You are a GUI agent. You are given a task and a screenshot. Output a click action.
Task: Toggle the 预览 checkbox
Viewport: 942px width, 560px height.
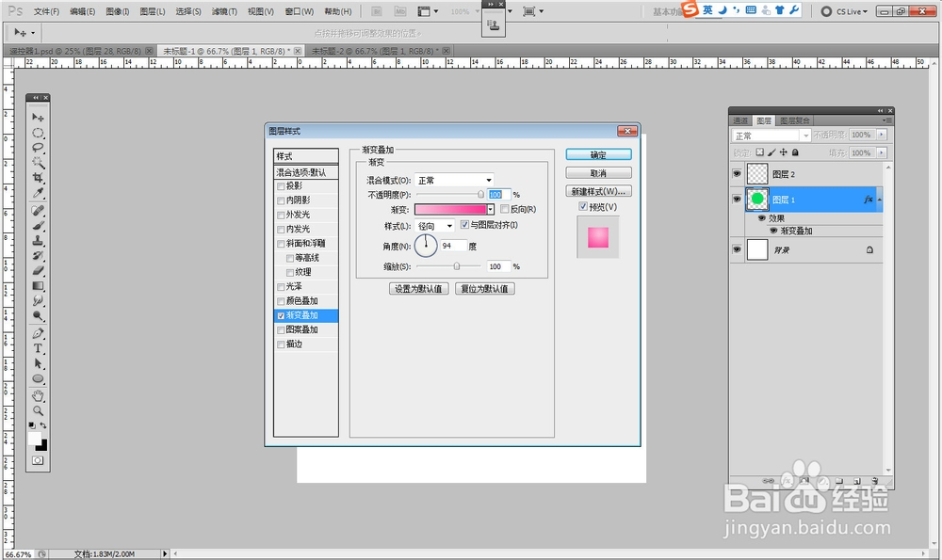[583, 206]
